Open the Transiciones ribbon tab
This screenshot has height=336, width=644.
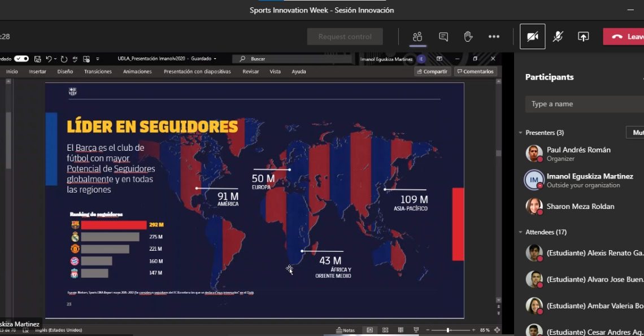tap(98, 72)
